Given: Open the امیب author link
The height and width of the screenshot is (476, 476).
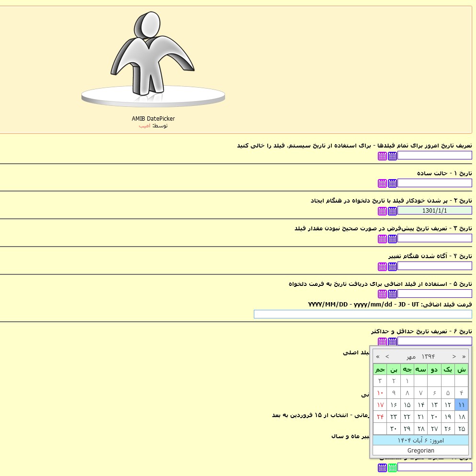Looking at the screenshot, I should 144,125.
